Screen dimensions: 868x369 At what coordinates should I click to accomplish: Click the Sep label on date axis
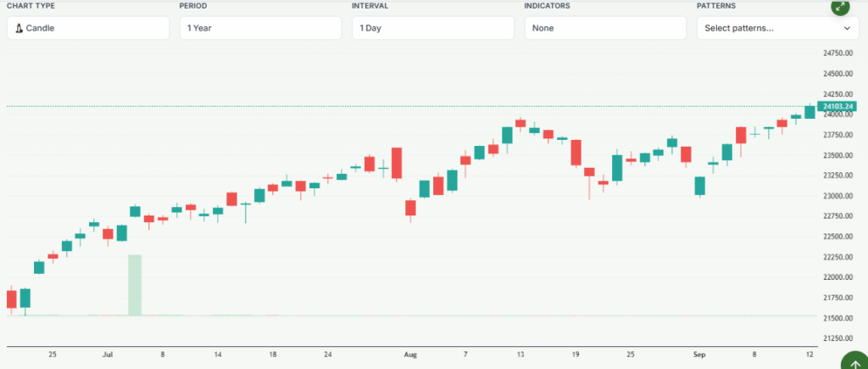tap(699, 355)
